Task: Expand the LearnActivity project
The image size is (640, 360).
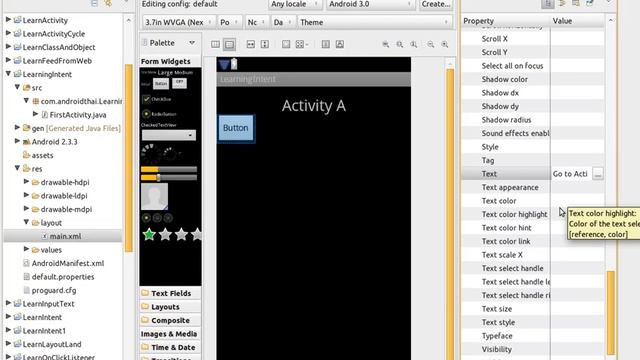Action: (x=8, y=20)
